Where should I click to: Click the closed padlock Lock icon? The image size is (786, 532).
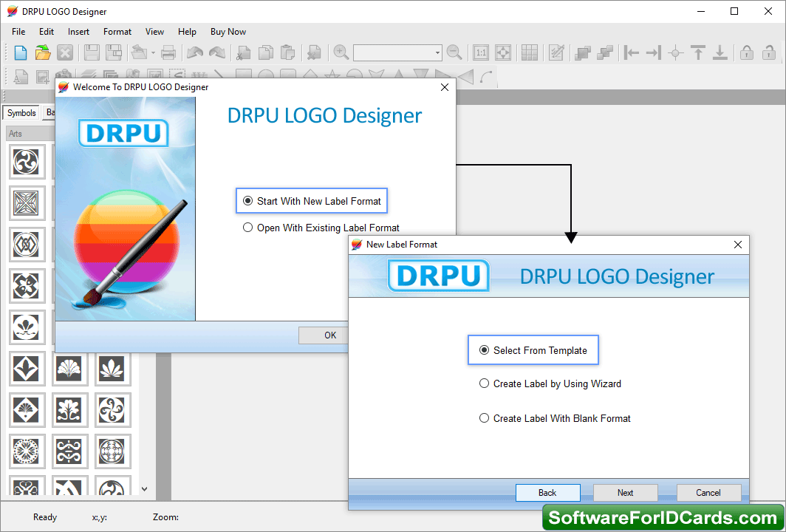click(746, 52)
